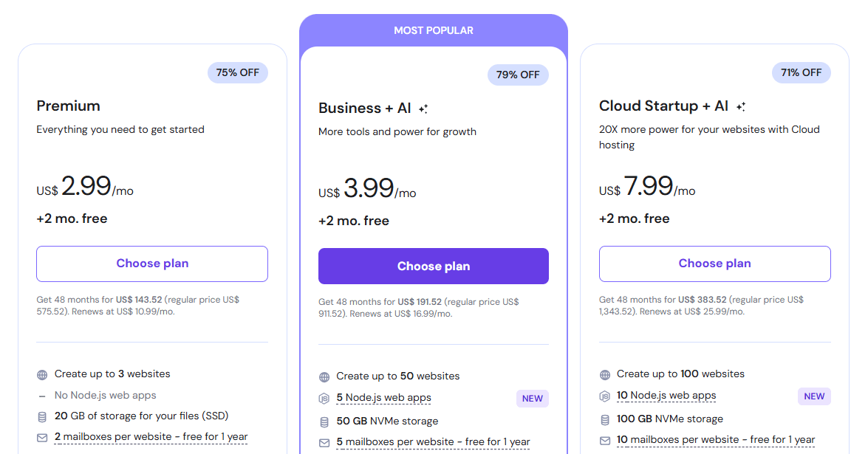868x454 pixels.
Task: Click the Cloud Startup + AI title
Action: [663, 106]
